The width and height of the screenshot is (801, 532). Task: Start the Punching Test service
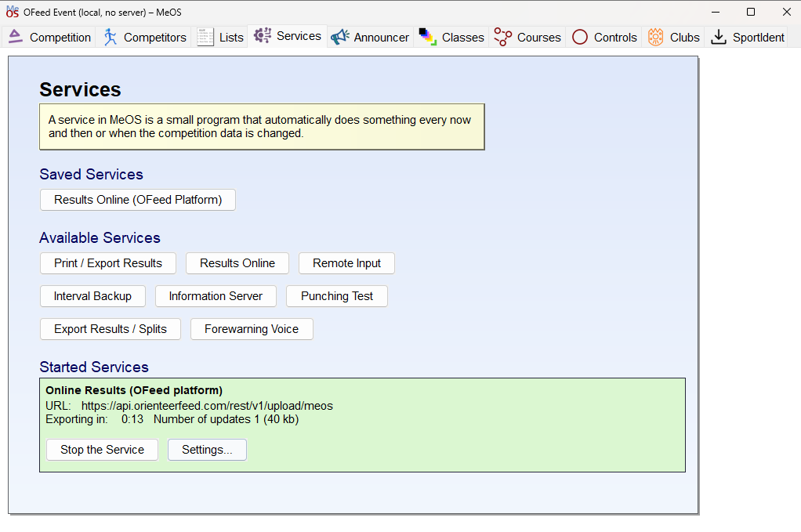(337, 296)
